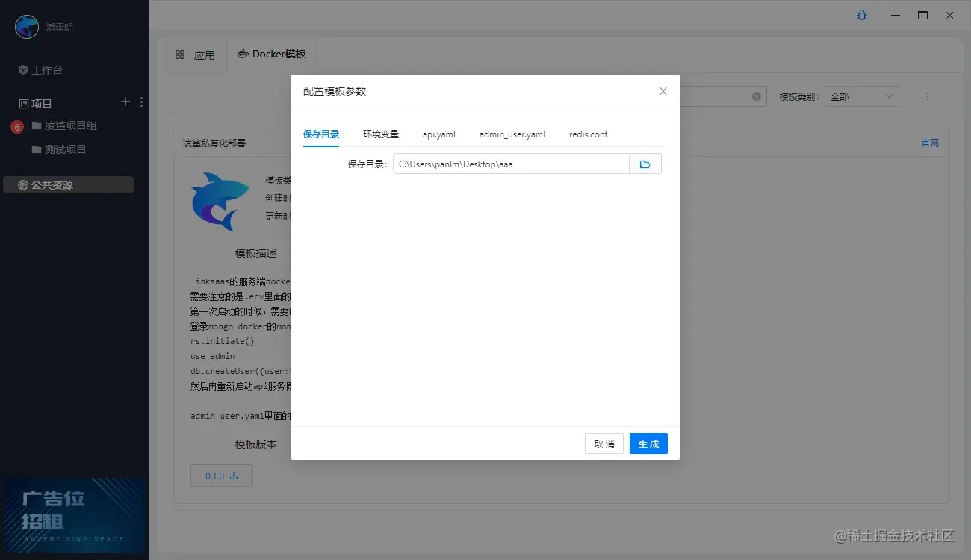
Task: Click the template list more-options icon
Action: click(x=928, y=96)
